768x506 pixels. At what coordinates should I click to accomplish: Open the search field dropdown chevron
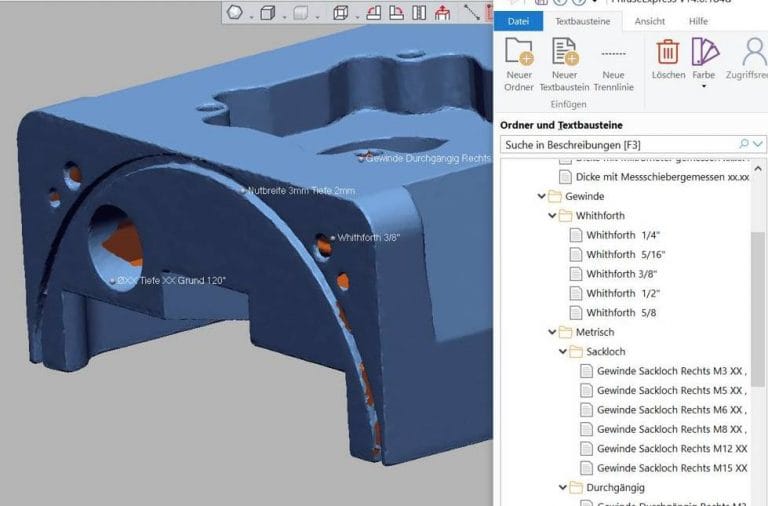click(x=758, y=144)
